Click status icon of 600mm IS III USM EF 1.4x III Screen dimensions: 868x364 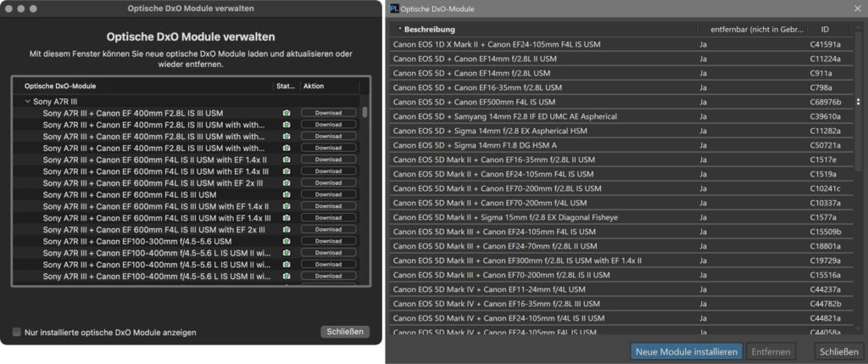287,218
